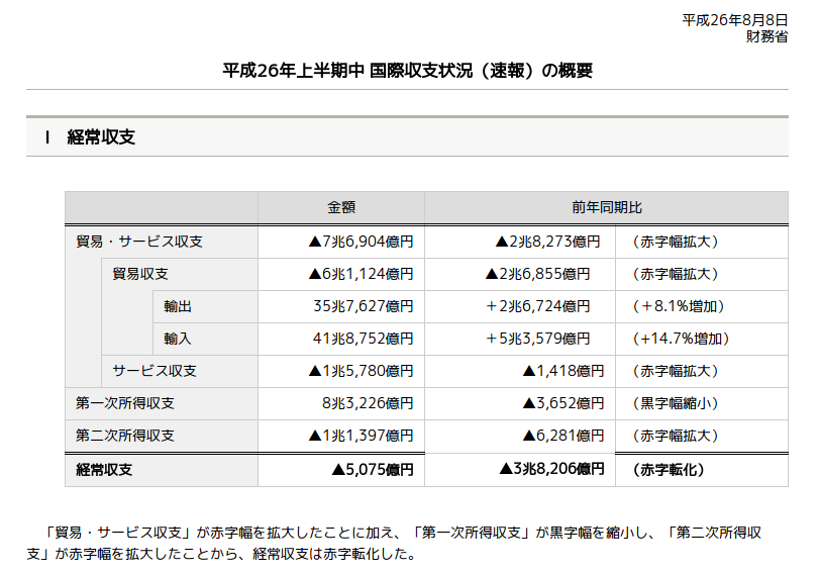Viewport: 820px width, 573px height.
Task: Click the amount ▲1兆5,780億円
Action: point(361,371)
